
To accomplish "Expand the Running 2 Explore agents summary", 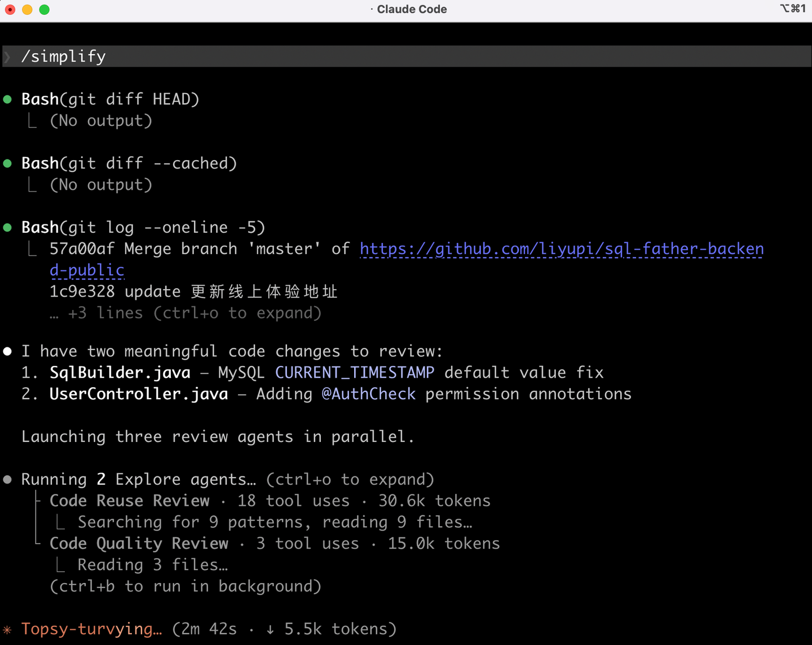I will tap(228, 480).
